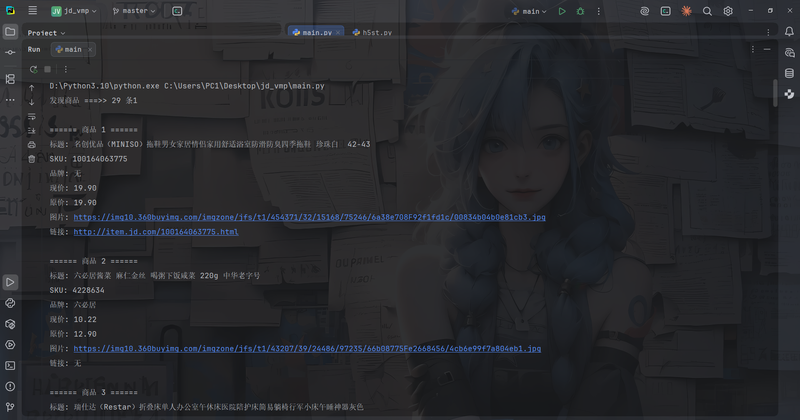Hide the Run tool window
This screenshot has height=420, width=800.
[767, 49]
